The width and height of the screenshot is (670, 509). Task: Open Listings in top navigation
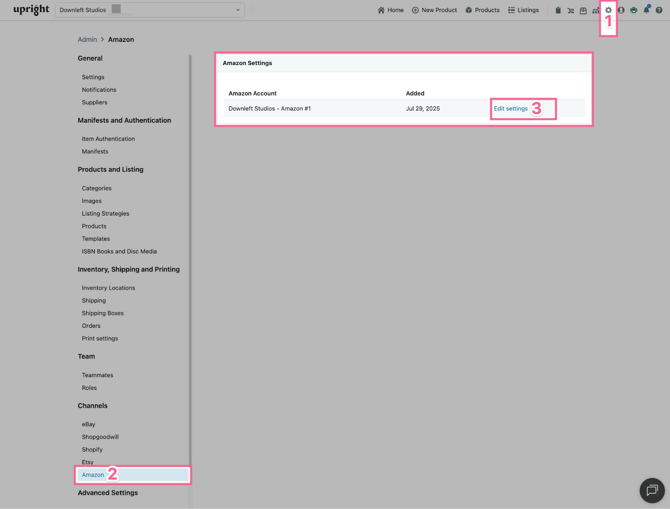tap(523, 10)
